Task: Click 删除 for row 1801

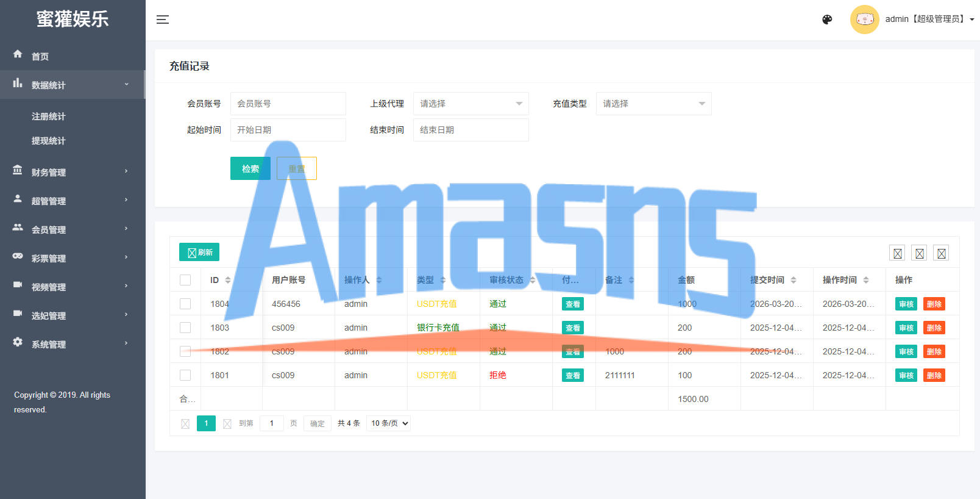Action: [934, 375]
